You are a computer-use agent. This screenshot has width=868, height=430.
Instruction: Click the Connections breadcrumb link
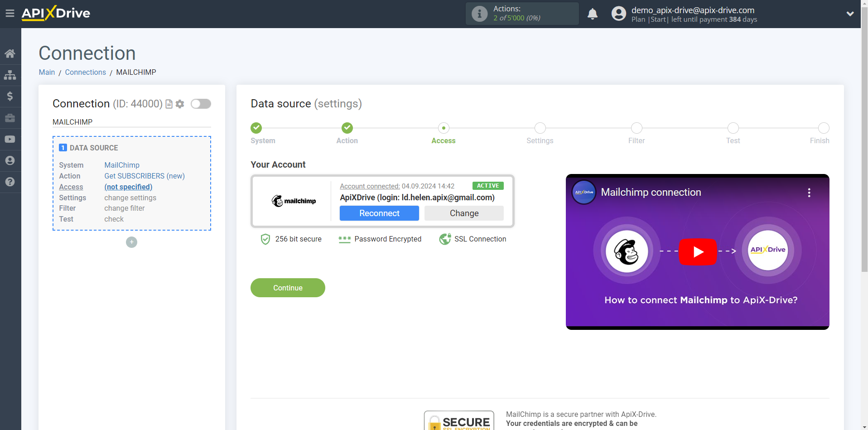[x=85, y=72]
